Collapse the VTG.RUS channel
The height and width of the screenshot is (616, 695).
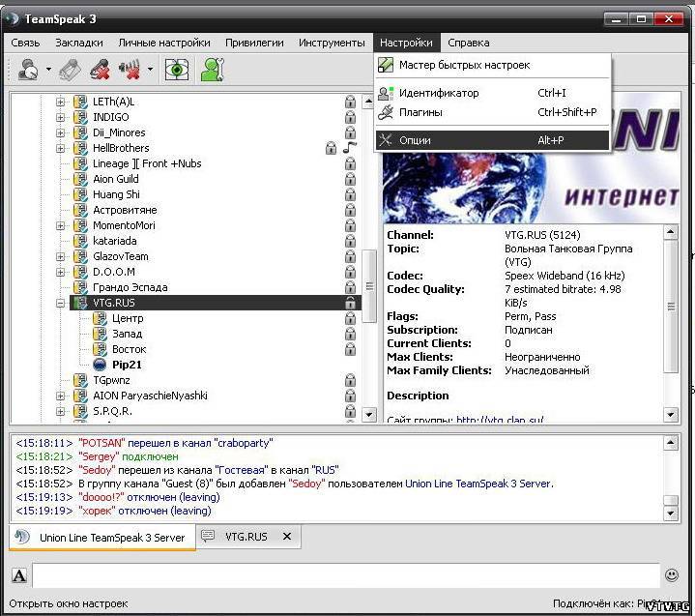point(60,304)
